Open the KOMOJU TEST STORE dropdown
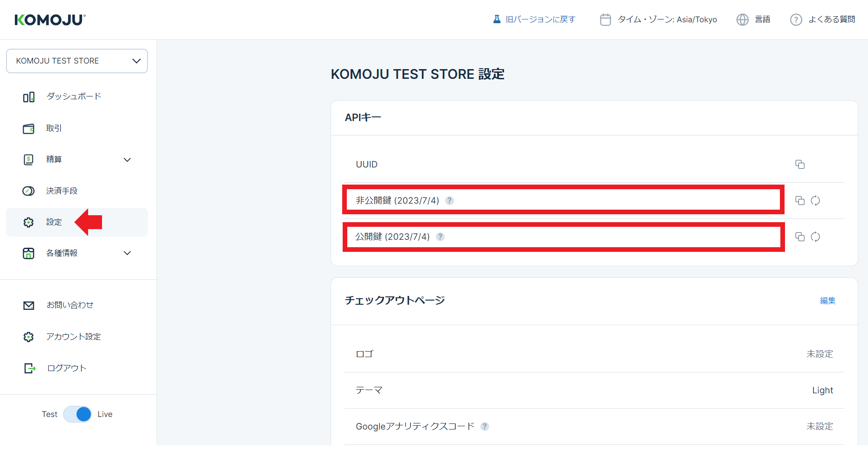This screenshot has height=455, width=868. click(77, 61)
